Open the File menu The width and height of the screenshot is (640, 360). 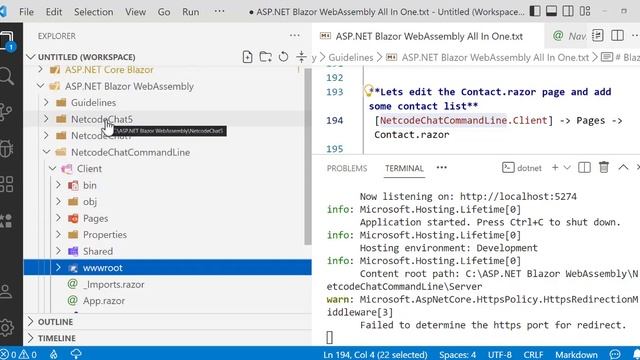coord(27,12)
